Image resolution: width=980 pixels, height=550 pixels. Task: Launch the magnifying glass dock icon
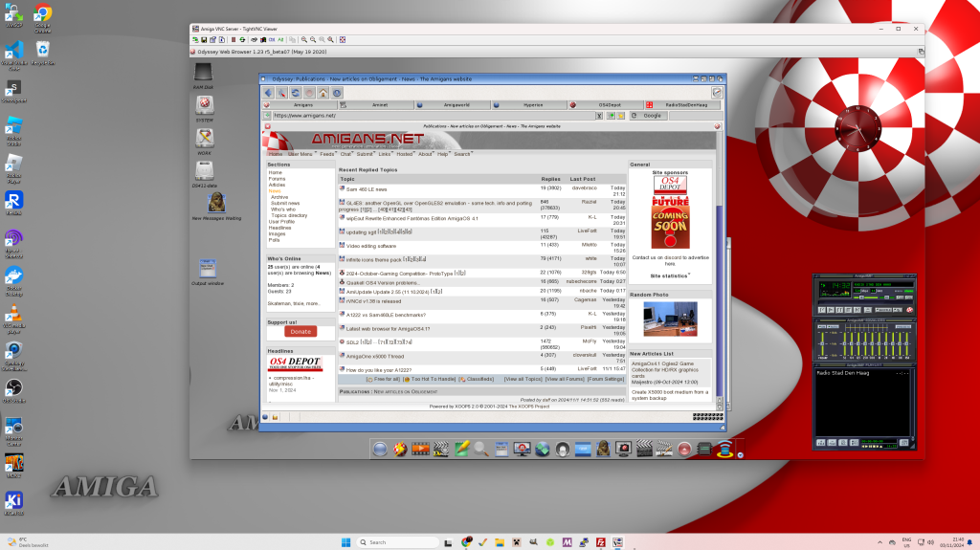pos(481,449)
